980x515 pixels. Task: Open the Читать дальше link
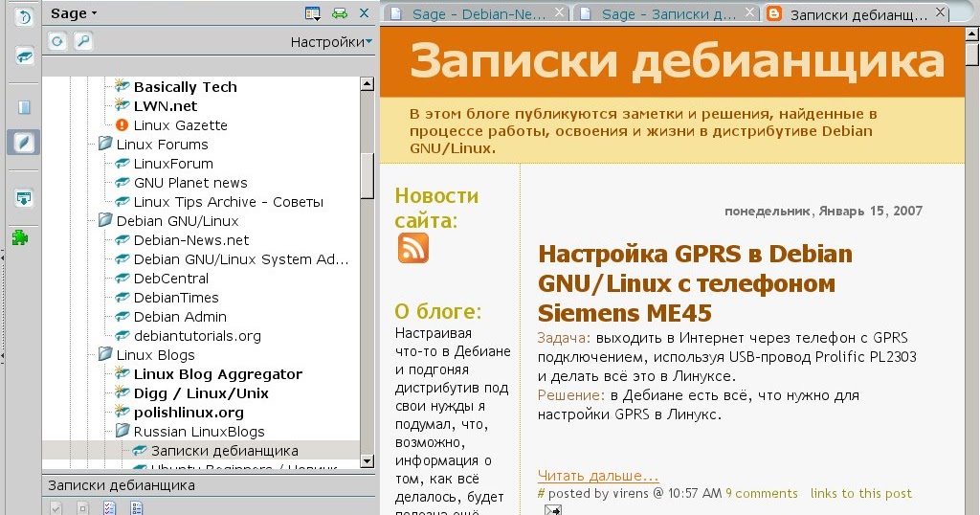coord(598,475)
